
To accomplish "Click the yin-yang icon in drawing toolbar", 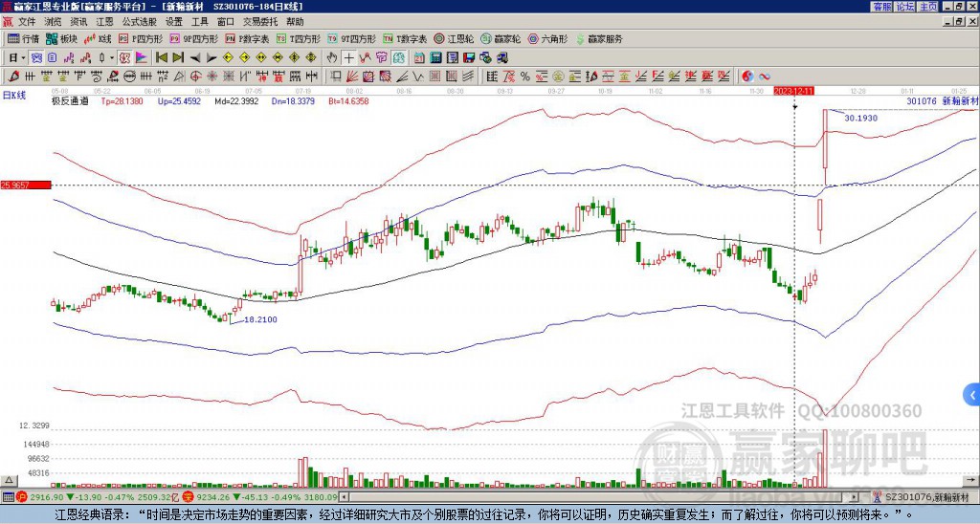I will pos(747,76).
